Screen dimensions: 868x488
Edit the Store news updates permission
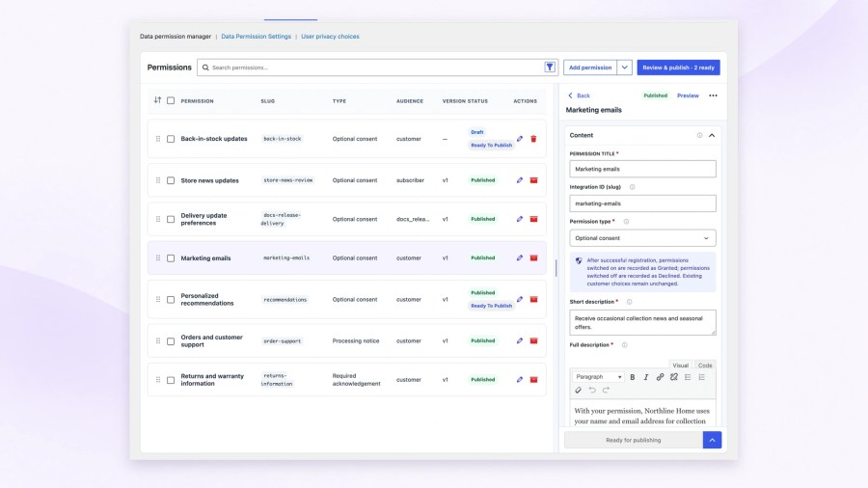click(x=520, y=180)
